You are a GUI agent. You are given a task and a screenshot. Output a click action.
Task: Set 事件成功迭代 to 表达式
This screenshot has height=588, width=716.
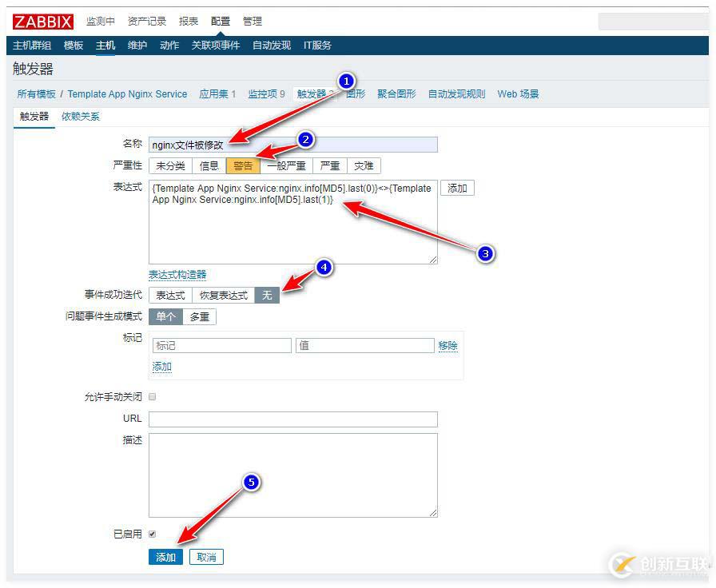[x=171, y=296]
